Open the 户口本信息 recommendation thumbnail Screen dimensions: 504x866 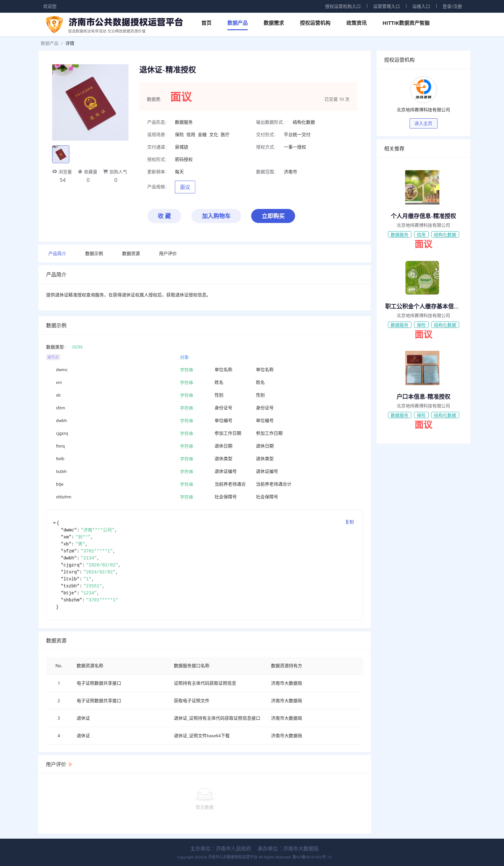click(x=422, y=368)
